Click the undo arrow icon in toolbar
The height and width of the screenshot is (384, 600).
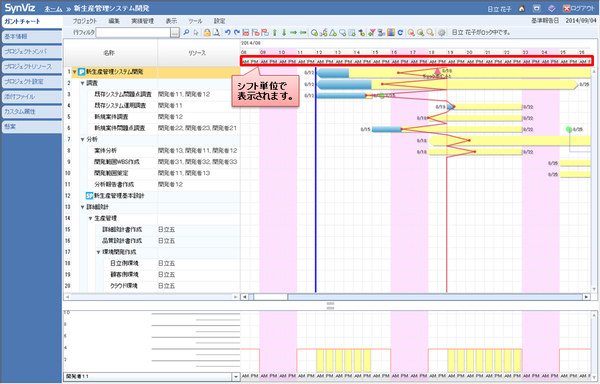tap(227, 33)
